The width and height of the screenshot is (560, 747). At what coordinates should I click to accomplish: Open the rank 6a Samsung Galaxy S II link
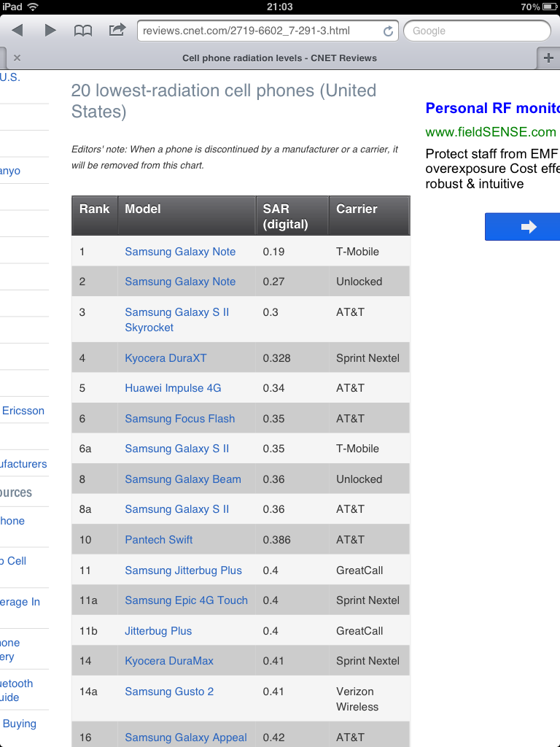pyautogui.click(x=176, y=449)
